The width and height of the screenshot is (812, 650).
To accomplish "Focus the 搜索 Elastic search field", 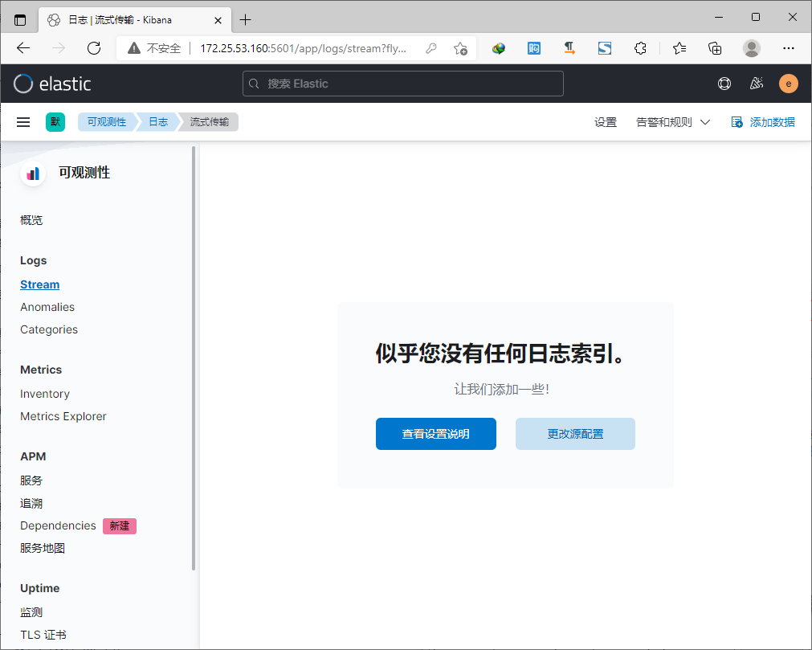I will coord(403,84).
